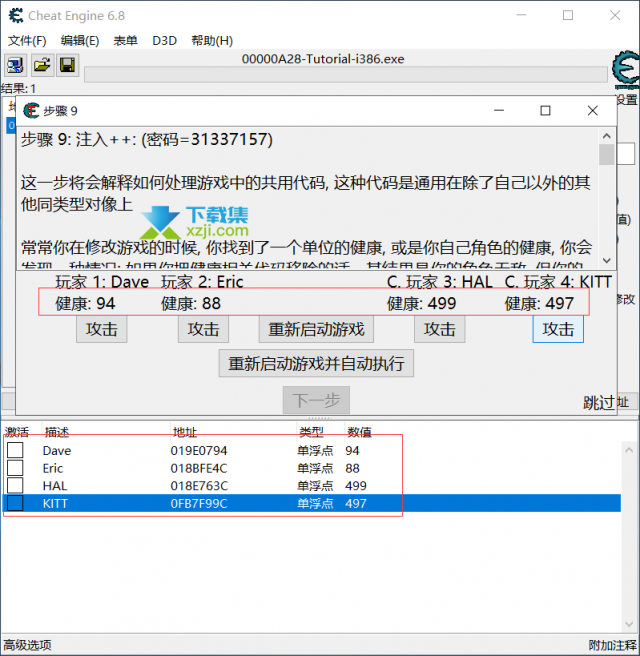Click the save floppy disk icon

click(x=67, y=65)
